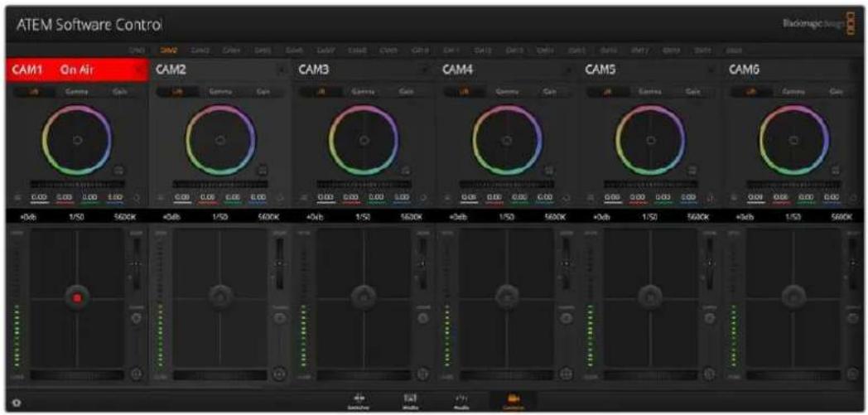Click CAM2 1/50 shutter value
The height and width of the screenshot is (415, 868).
coord(219,217)
